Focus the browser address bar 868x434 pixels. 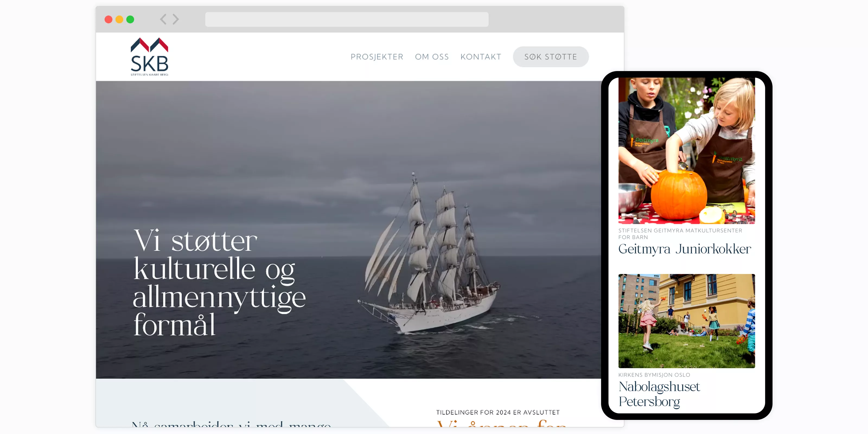point(347,20)
